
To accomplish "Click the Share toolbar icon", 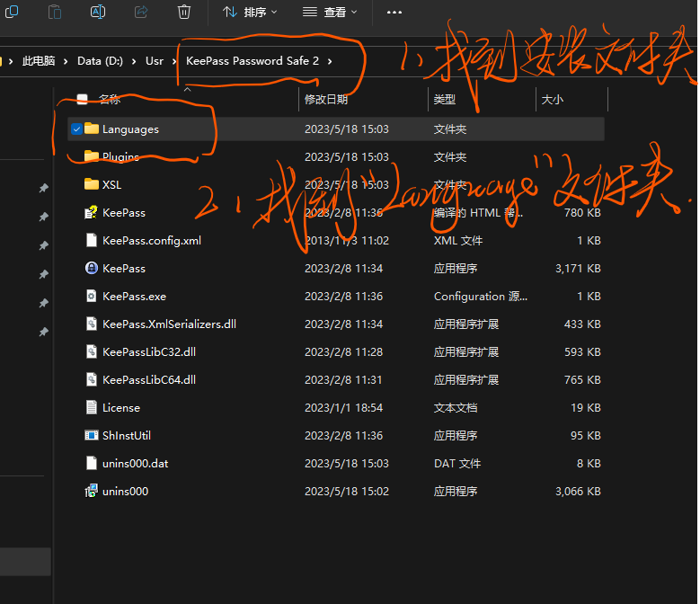I will (141, 12).
